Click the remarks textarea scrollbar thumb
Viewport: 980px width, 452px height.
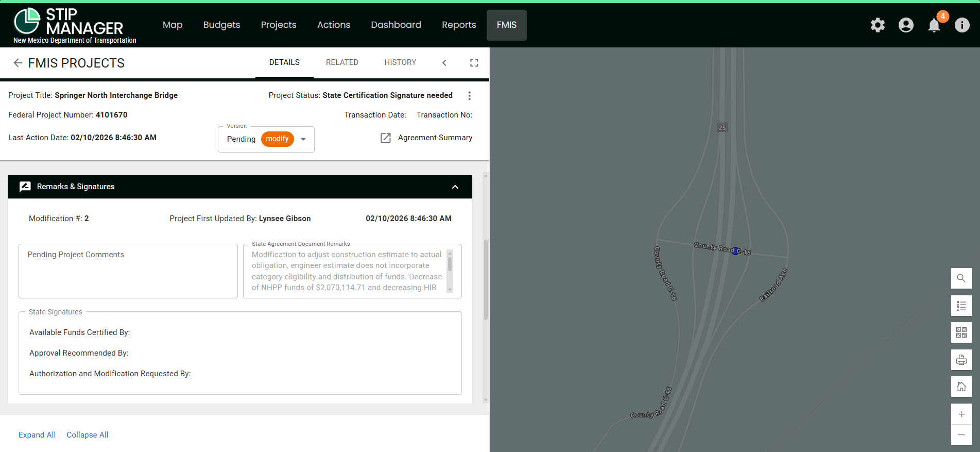tap(450, 264)
